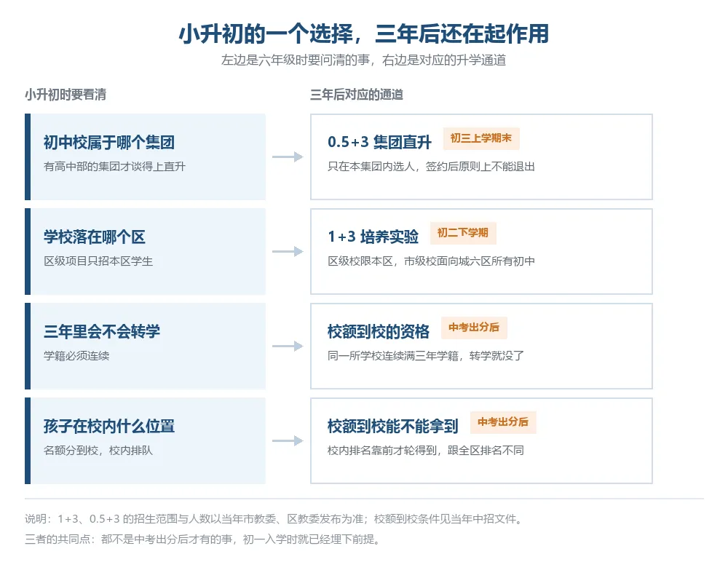Click the text 校内排名靠前才轮得到，跟全区排名不同

(x=426, y=451)
